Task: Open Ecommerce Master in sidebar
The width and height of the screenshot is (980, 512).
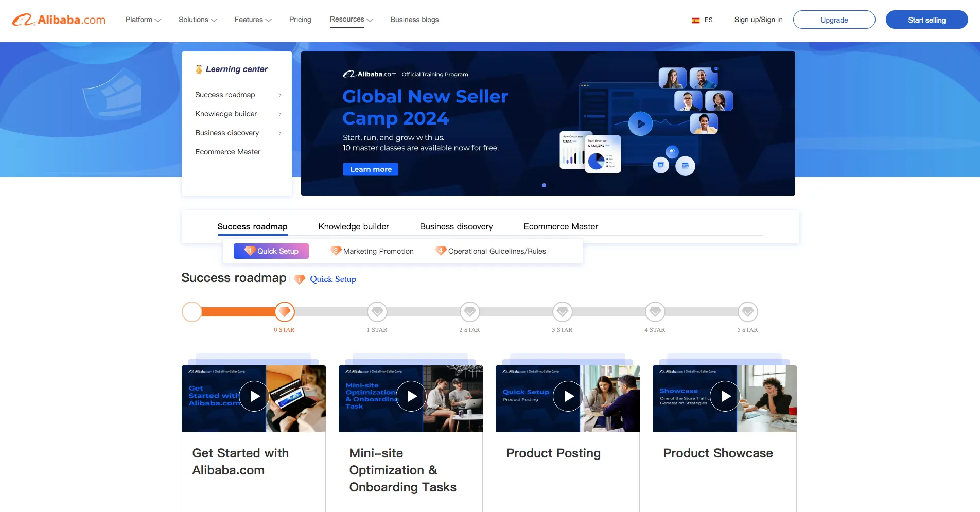Action: 227,152
